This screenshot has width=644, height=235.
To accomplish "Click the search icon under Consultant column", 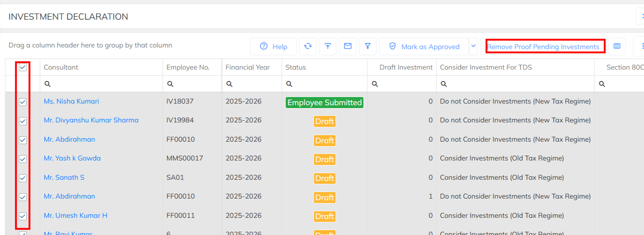I will (47, 84).
